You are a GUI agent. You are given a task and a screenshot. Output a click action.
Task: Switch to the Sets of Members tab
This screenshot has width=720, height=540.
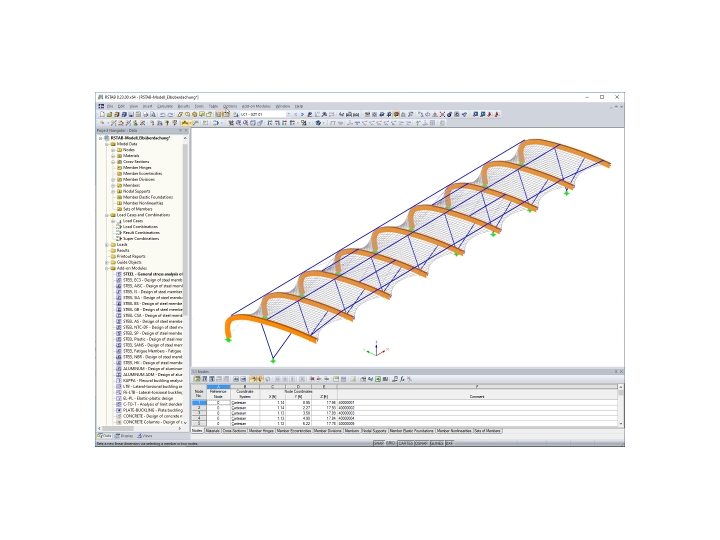[488, 431]
